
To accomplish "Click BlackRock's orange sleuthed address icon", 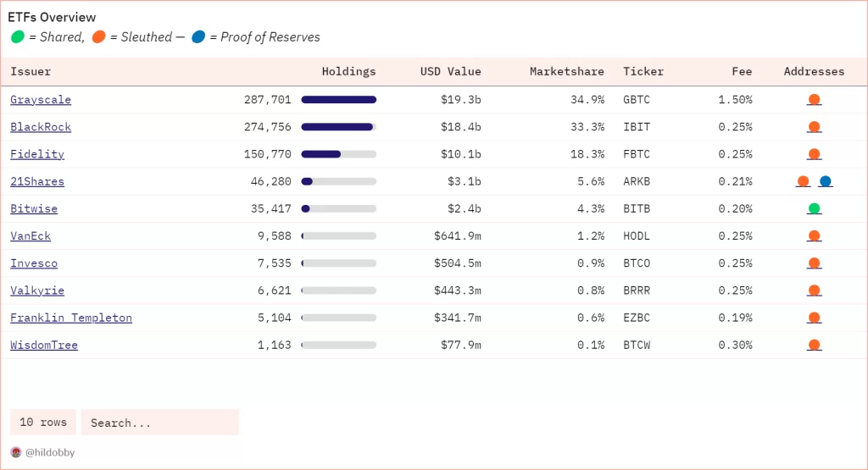I will point(814,127).
